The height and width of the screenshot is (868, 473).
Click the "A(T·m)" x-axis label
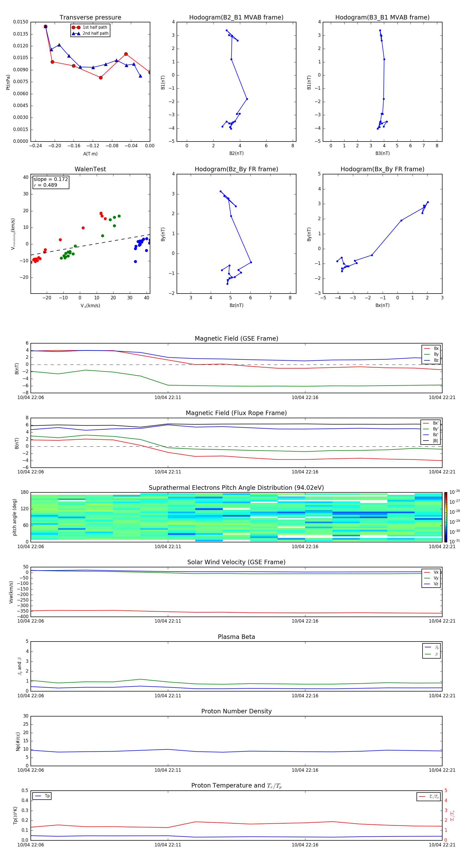(90, 154)
